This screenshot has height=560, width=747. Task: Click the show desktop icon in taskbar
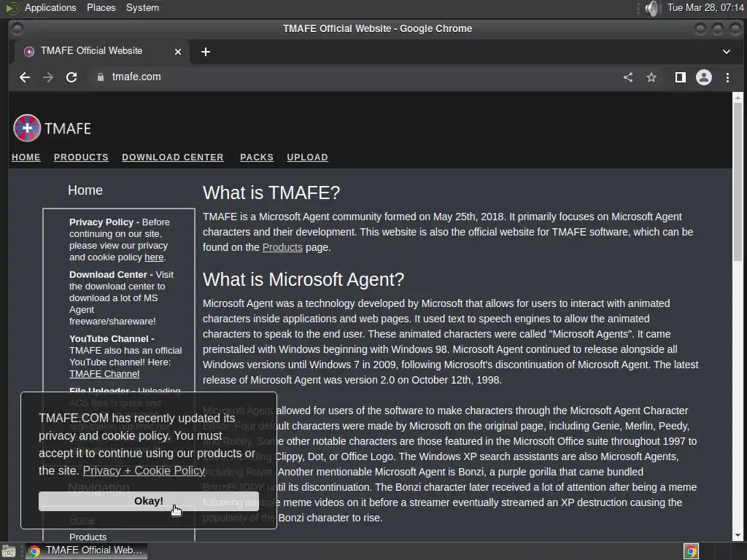9,551
